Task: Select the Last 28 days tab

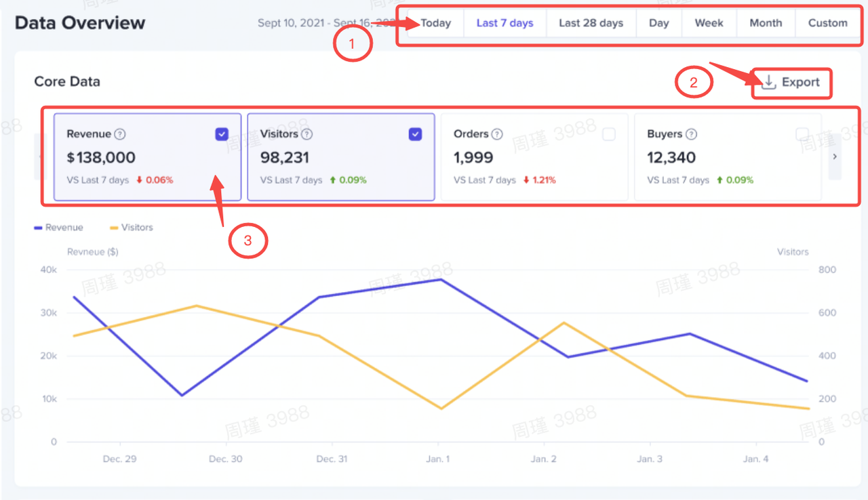Action: 591,23
